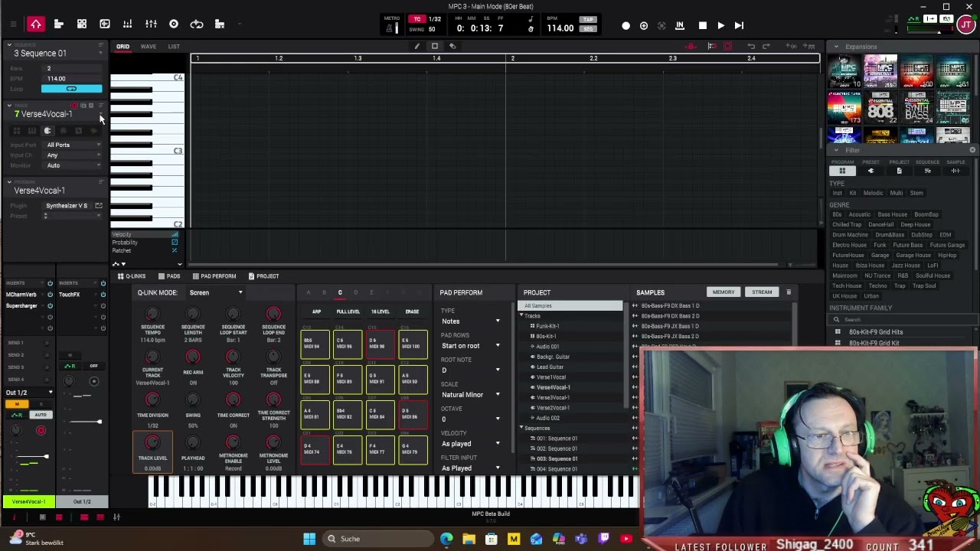Switch to the GRID tab
The height and width of the screenshot is (551, 980).
click(122, 47)
